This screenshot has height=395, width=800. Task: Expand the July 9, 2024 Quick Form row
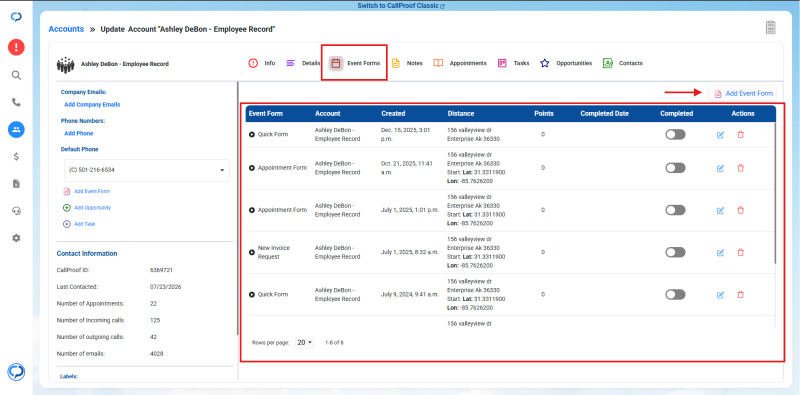(x=252, y=294)
